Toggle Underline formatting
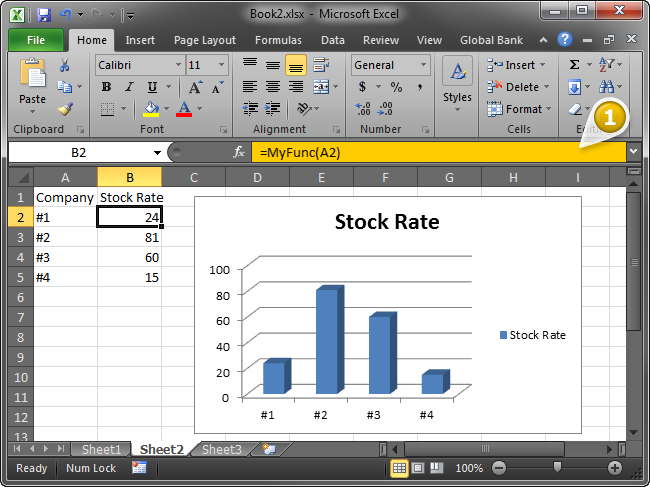This screenshot has height=487, width=650. pyautogui.click(x=152, y=87)
